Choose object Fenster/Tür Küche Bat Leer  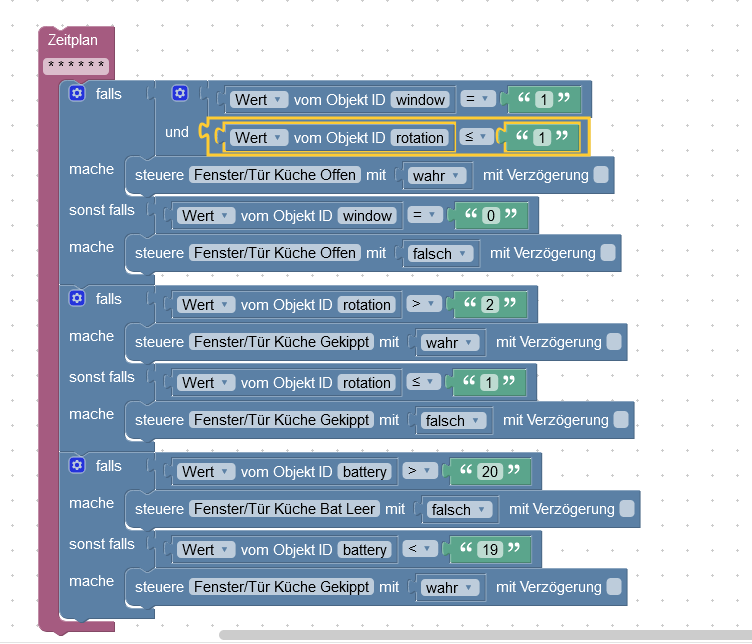click(284, 509)
